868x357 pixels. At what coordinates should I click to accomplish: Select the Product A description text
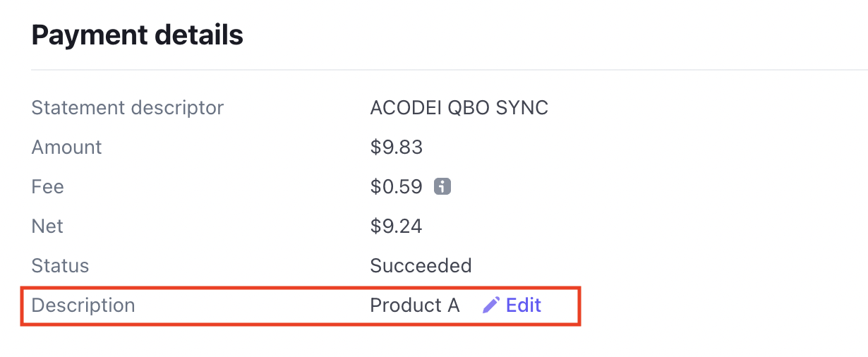pos(415,305)
